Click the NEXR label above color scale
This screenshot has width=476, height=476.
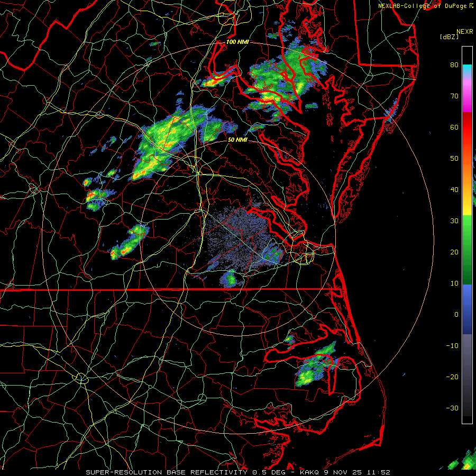click(464, 32)
